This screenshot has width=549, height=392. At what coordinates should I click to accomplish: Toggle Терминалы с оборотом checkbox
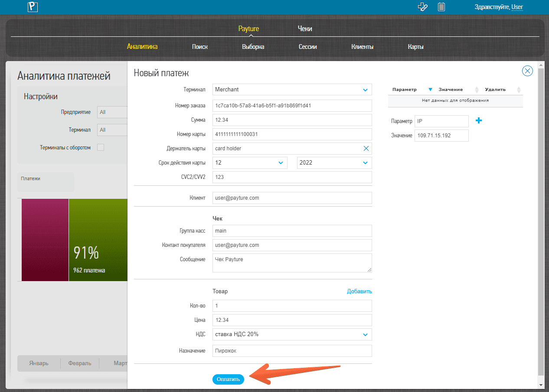click(101, 147)
